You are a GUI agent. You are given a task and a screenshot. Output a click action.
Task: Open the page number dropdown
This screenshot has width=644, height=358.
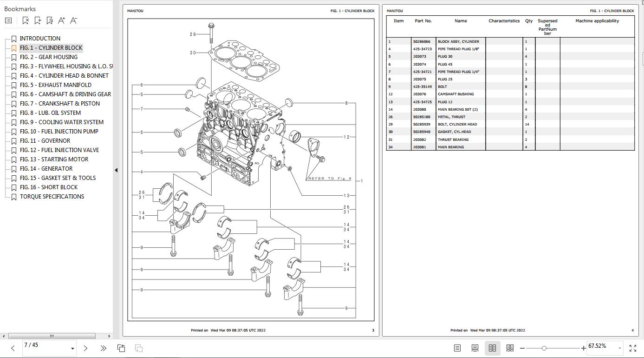(x=72, y=348)
